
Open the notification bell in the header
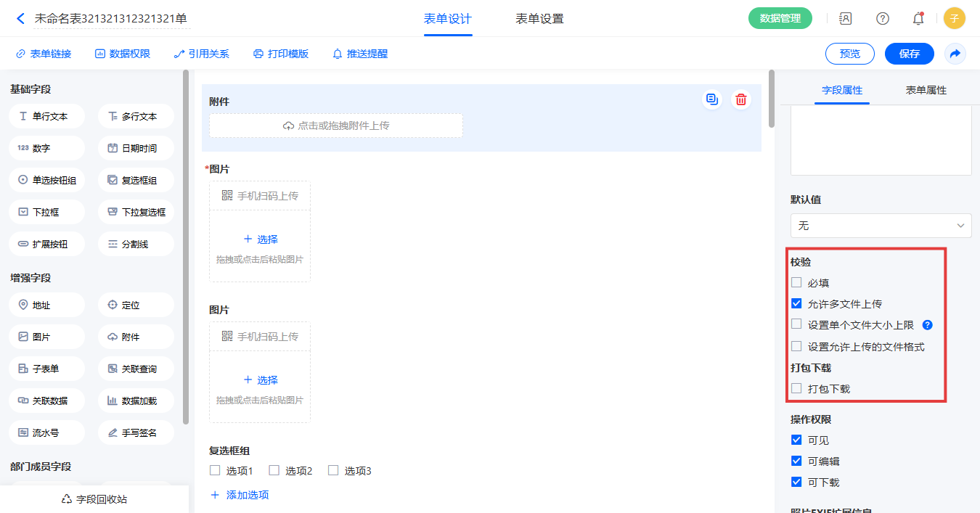tap(918, 19)
